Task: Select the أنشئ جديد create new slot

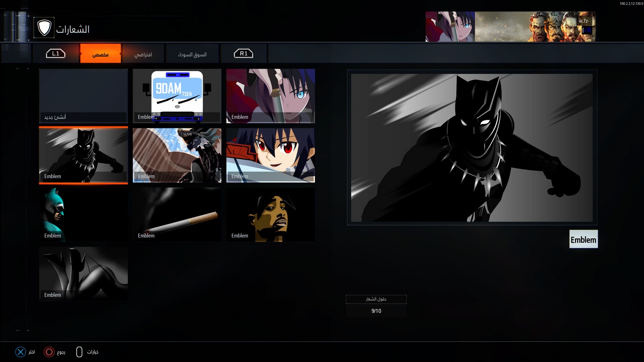Action: (83, 96)
